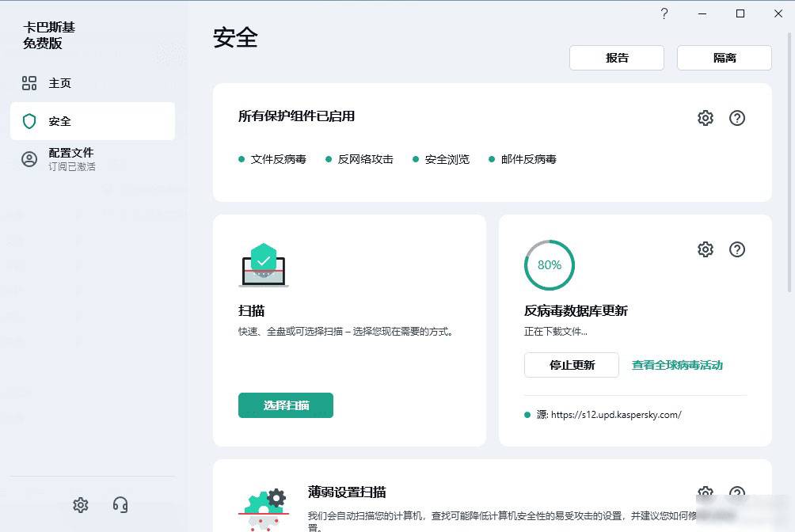Click the 隔离 quarantine button
Viewport: 795px width, 532px height.
click(x=724, y=58)
